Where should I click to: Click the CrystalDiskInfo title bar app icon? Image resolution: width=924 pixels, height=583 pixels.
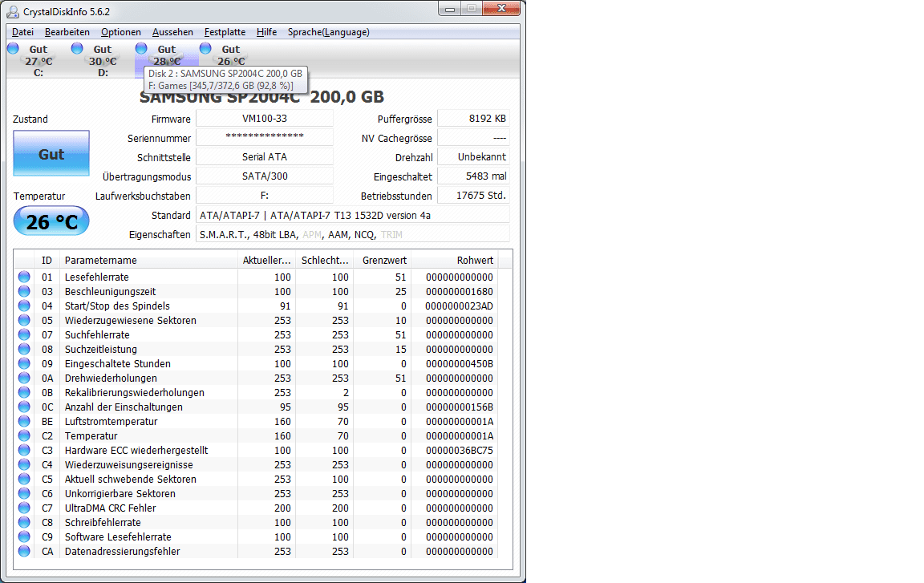[x=12, y=11]
